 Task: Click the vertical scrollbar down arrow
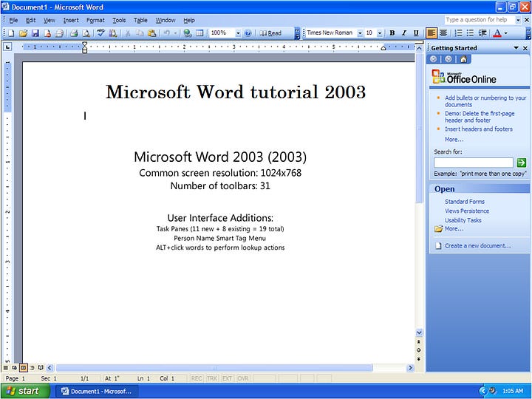click(419, 332)
